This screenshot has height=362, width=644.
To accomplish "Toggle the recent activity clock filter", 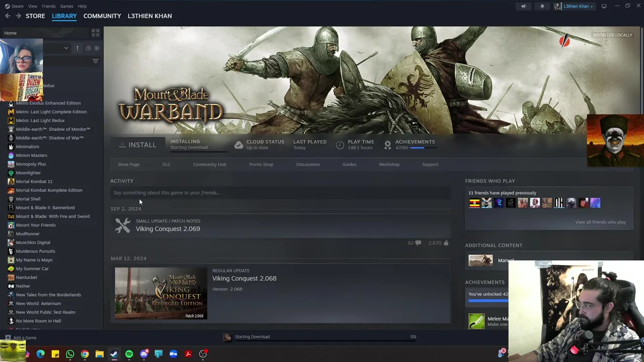I will pyautogui.click(x=88, y=48).
